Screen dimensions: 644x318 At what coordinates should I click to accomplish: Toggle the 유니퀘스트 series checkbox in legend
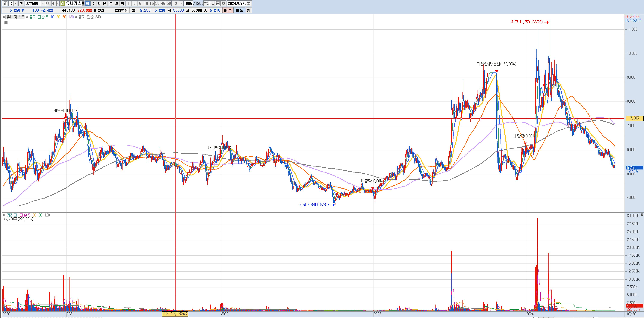pyautogui.click(x=4, y=17)
